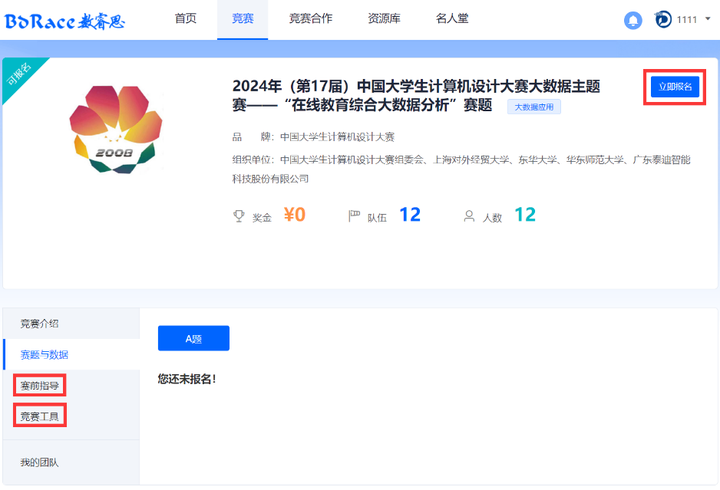Select 赛题与数据 in the sidebar

[71, 355]
